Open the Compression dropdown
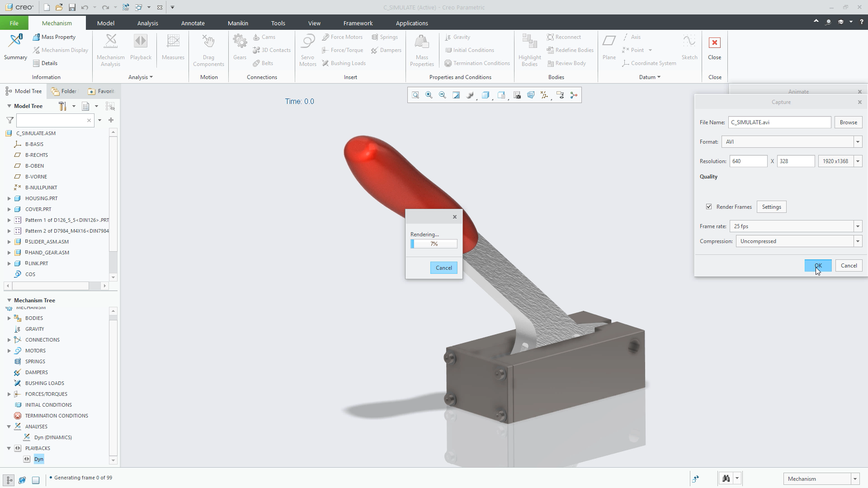The image size is (868, 488). coord(857,241)
